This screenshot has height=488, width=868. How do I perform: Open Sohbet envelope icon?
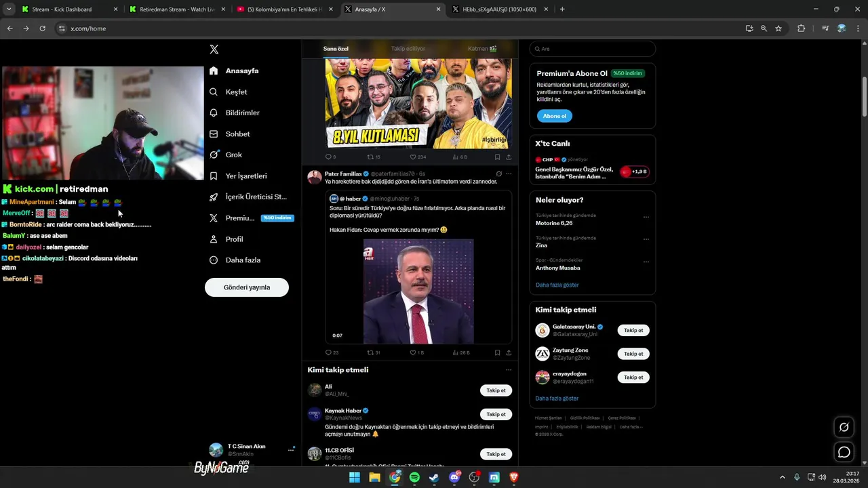point(214,134)
